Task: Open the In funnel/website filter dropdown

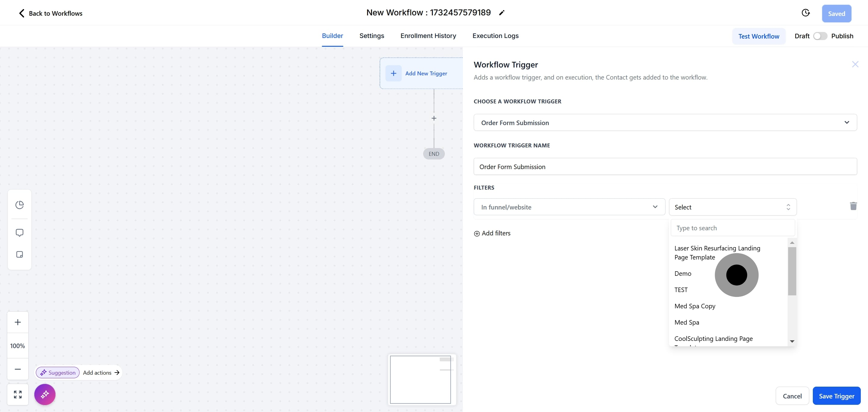Action: [x=569, y=207]
